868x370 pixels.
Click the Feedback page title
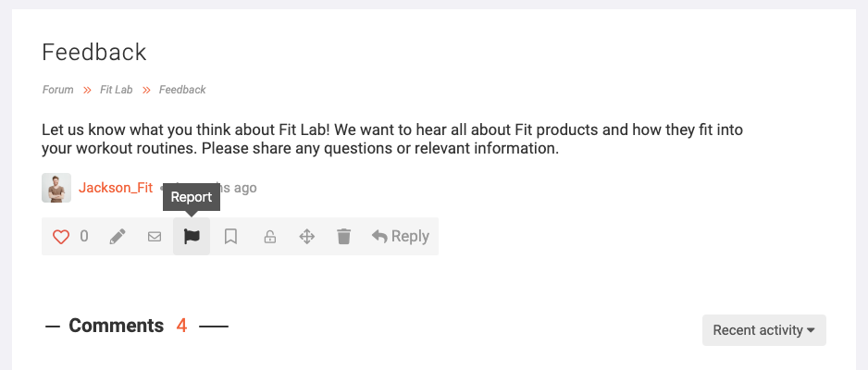point(94,53)
